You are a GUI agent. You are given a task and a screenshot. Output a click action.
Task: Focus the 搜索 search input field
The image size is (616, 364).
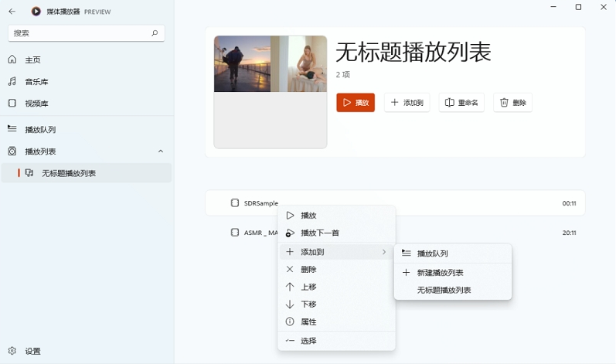[x=86, y=33]
